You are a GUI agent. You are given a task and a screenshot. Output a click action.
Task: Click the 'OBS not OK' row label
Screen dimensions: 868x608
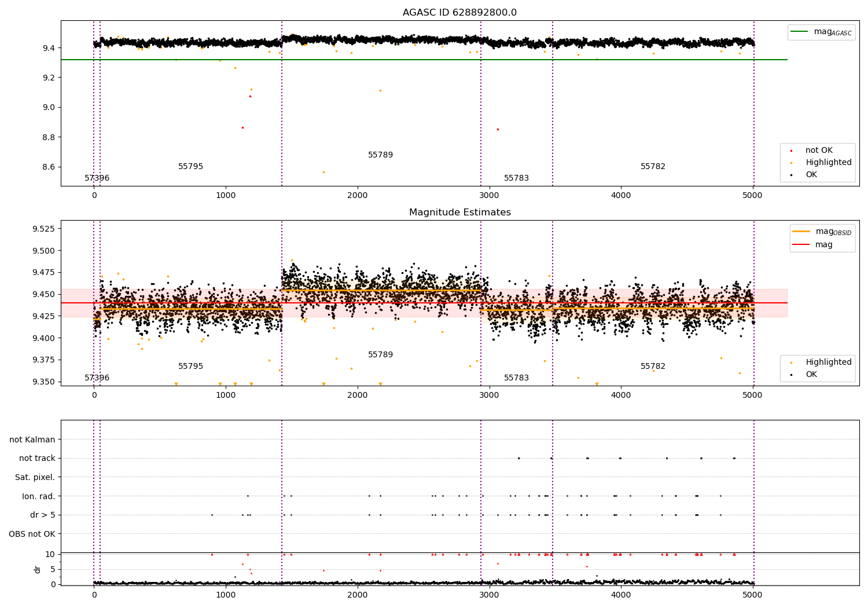[32, 534]
